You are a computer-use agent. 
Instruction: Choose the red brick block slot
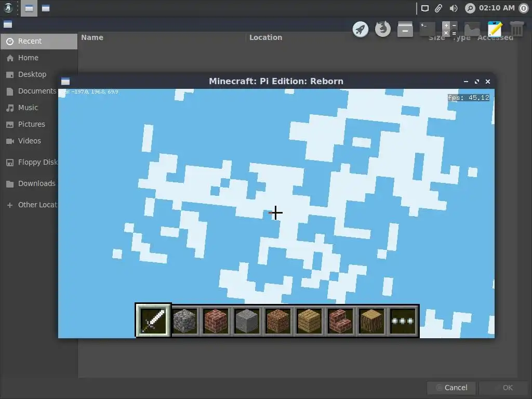point(216,321)
